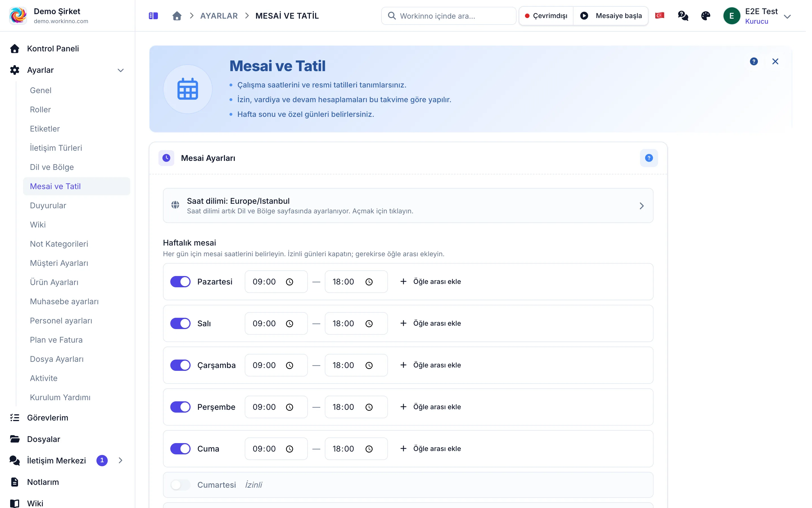
Task: Click the Turkish flag language icon
Action: point(660,16)
